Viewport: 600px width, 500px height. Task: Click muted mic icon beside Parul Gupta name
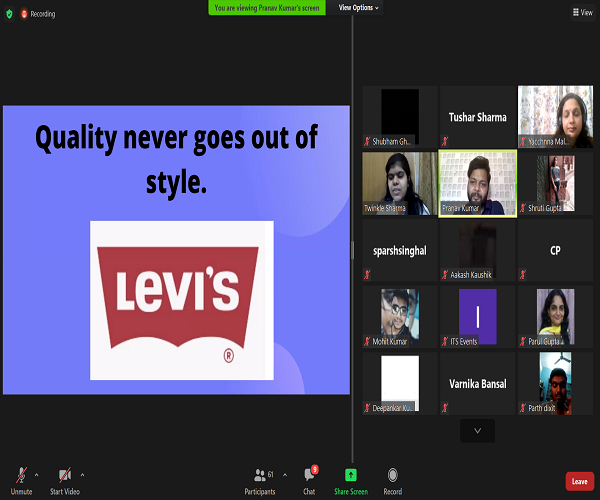(523, 341)
